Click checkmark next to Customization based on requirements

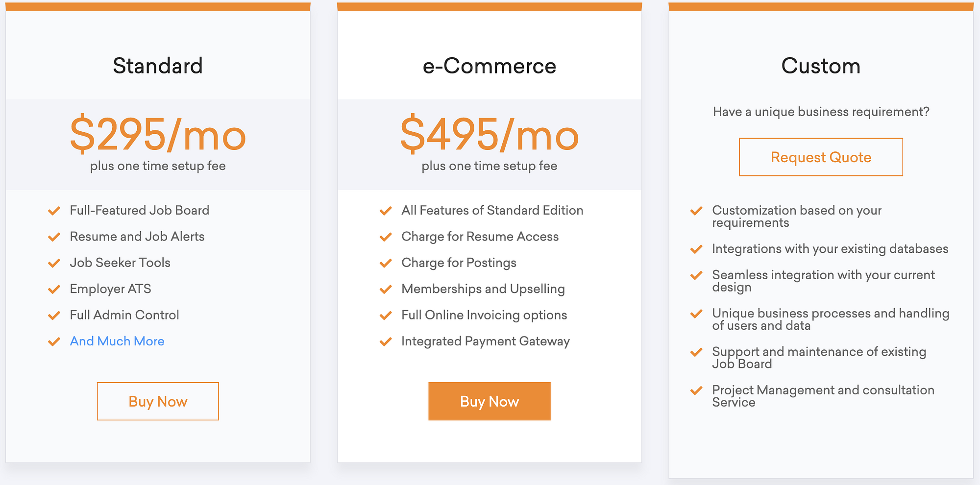click(696, 211)
